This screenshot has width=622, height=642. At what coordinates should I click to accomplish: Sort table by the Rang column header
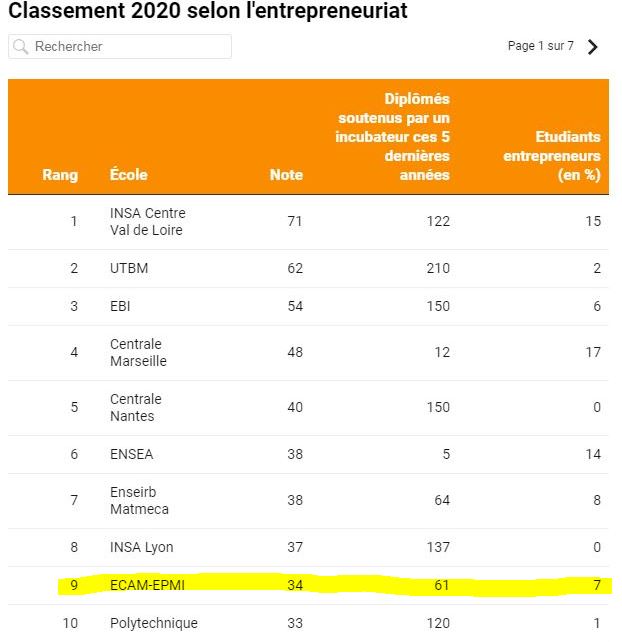click(x=60, y=175)
